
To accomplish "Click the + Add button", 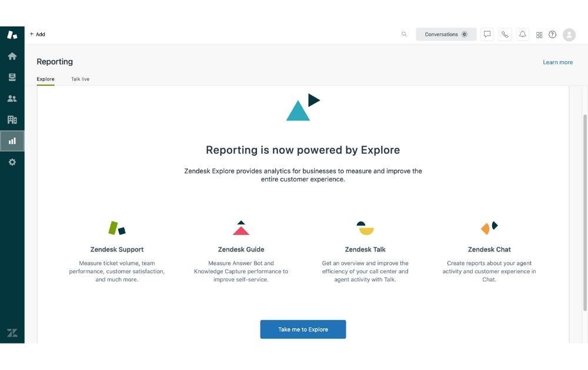I will 38,34.
